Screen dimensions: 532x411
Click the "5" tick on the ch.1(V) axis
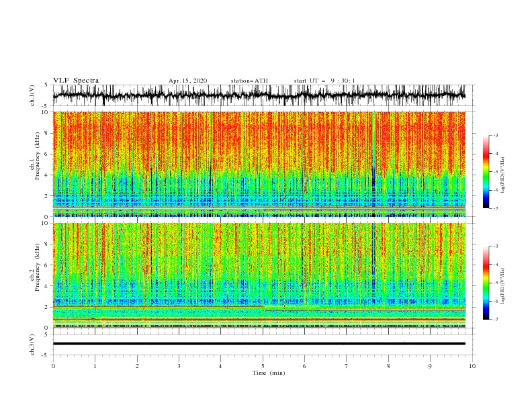click(x=47, y=85)
